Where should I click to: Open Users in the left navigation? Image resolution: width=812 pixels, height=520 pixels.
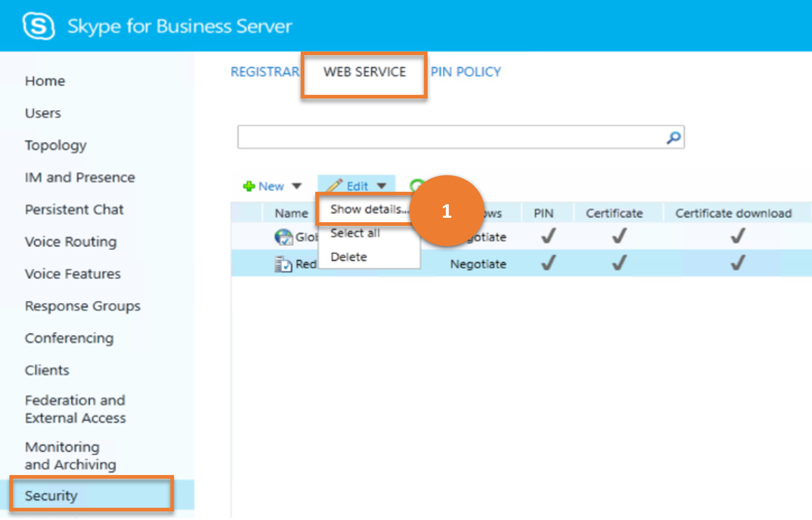pos(43,113)
